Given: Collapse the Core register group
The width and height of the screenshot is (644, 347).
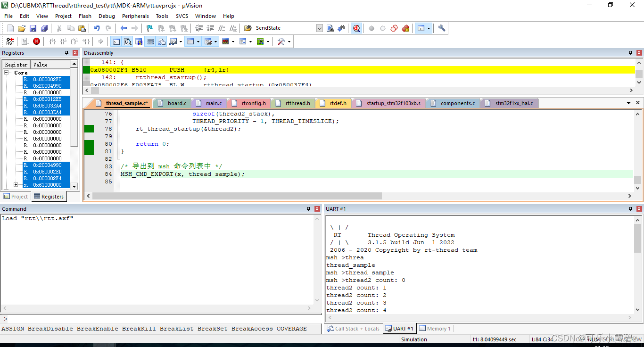Looking at the screenshot, I should pos(6,72).
